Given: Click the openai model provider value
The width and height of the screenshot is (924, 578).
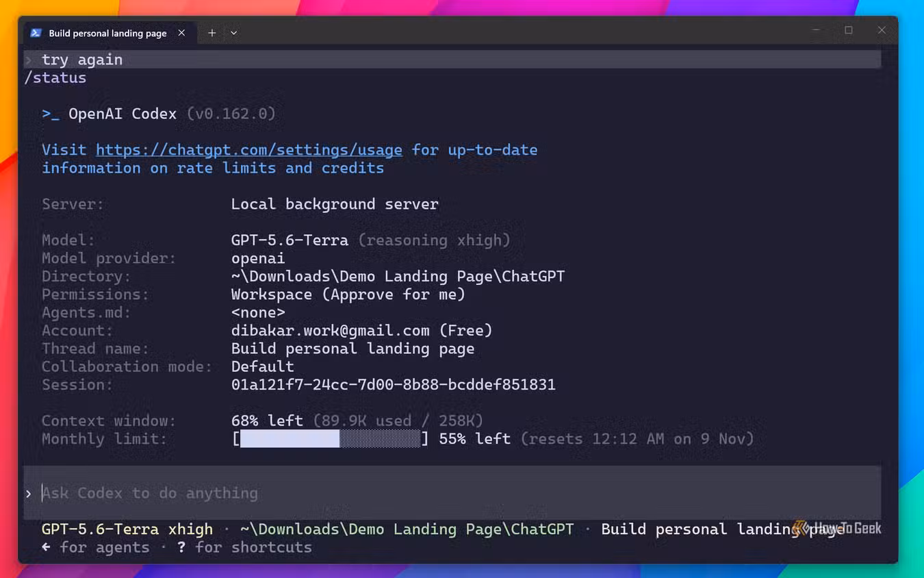Looking at the screenshot, I should (258, 259).
